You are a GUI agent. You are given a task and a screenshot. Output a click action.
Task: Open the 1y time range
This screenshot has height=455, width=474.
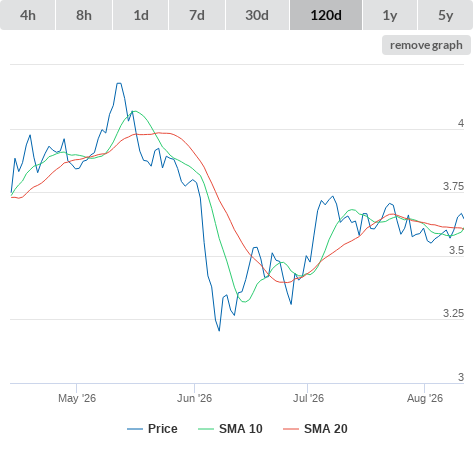coord(390,15)
